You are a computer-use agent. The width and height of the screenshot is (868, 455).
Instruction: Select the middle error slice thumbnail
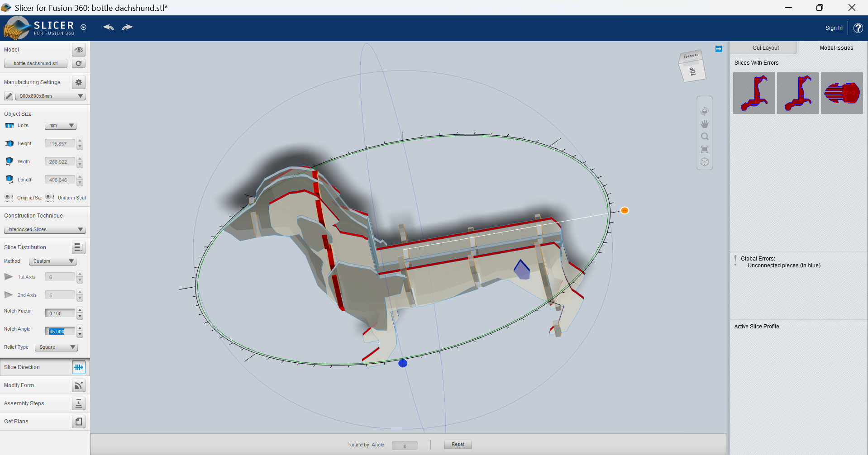798,93
